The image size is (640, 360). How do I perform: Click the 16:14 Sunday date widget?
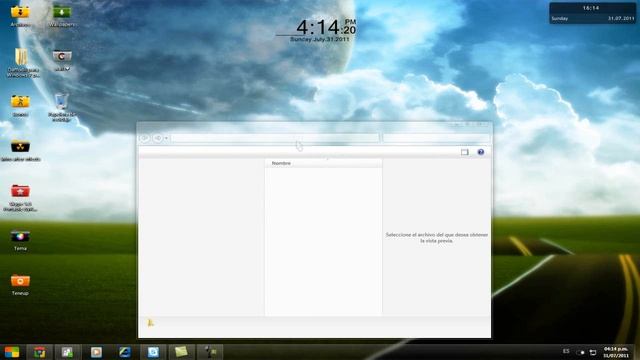tap(593, 13)
